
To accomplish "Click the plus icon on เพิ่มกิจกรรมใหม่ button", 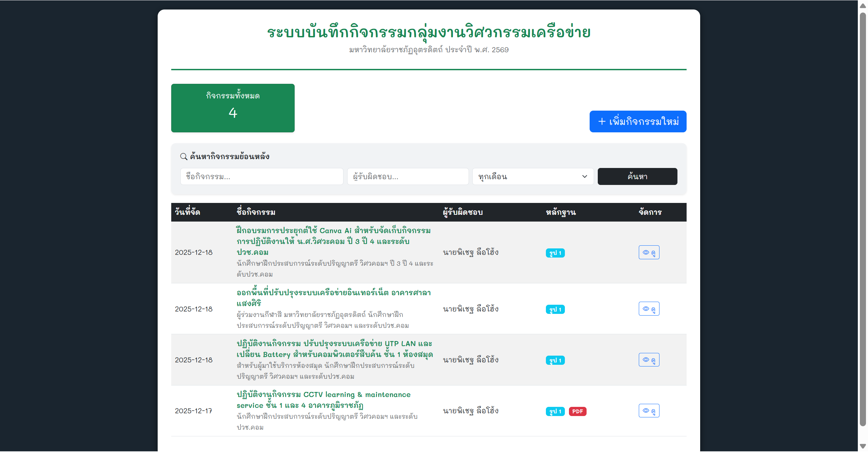I will pyautogui.click(x=601, y=121).
